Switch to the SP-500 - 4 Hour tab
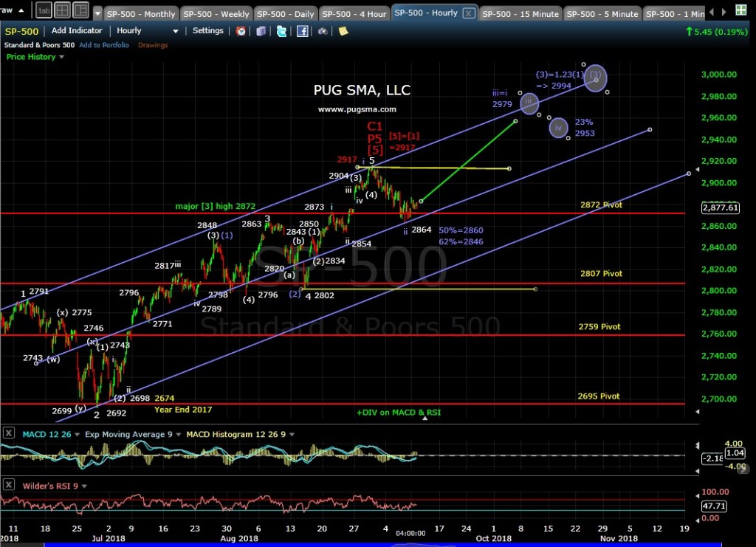This screenshot has height=547, width=756. pos(354,14)
